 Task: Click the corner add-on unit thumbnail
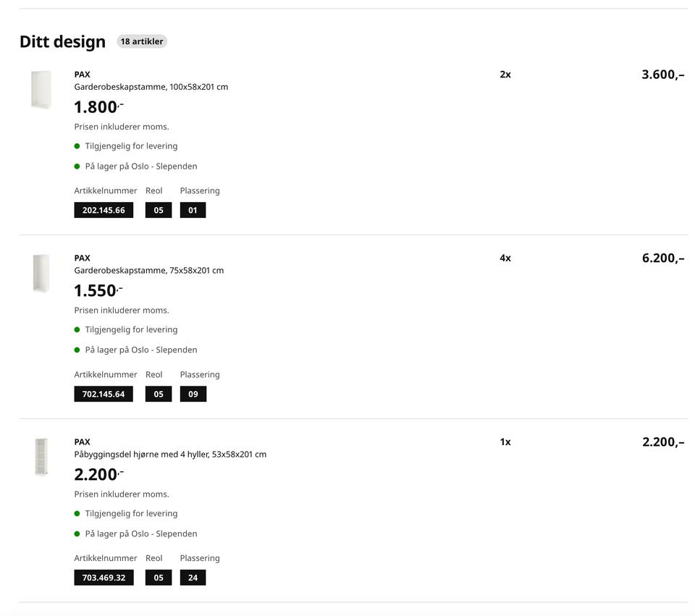[41, 457]
